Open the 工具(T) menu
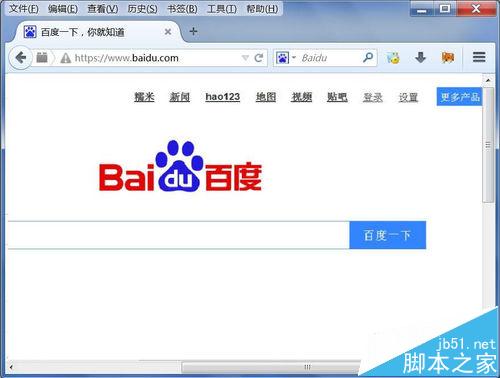The image size is (500, 378). point(222,9)
